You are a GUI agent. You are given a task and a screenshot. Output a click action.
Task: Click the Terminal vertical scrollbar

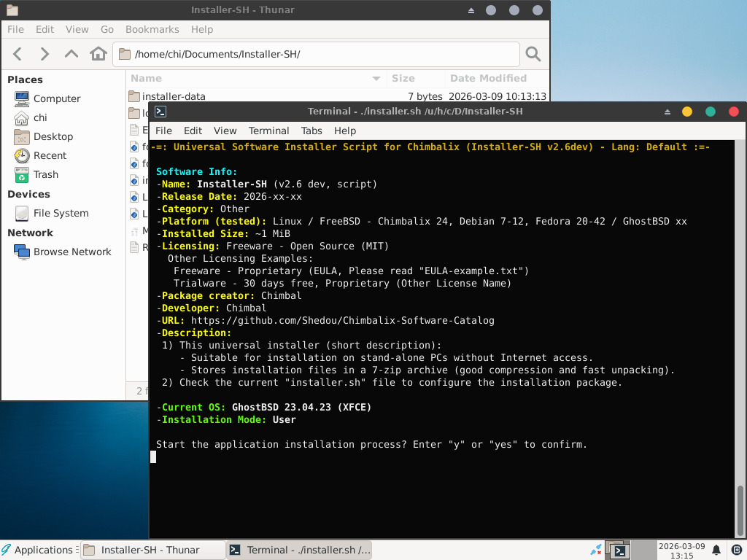pos(740,510)
